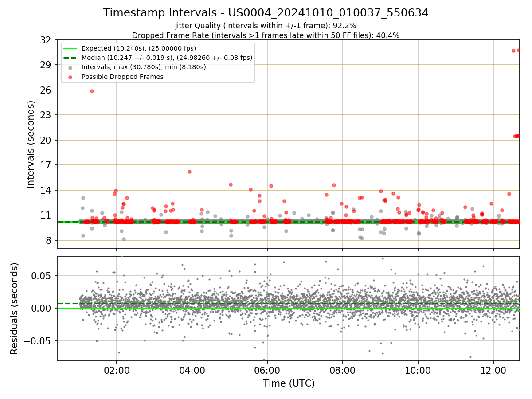This screenshot has height=399, width=532.
Task: Click the x-axis tick label 08:00
Action: click(x=342, y=370)
